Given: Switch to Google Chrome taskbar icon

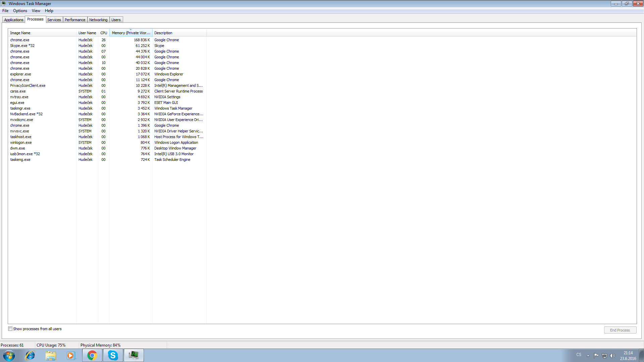Looking at the screenshot, I should (92, 355).
